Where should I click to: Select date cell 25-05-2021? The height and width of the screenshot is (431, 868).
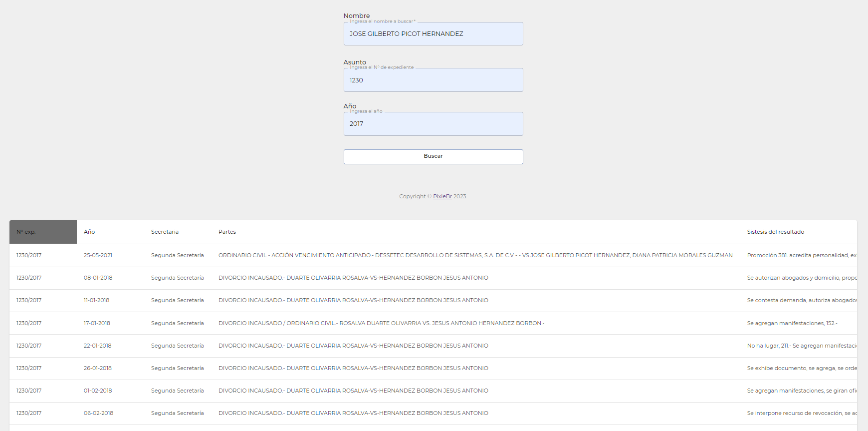[x=98, y=255]
